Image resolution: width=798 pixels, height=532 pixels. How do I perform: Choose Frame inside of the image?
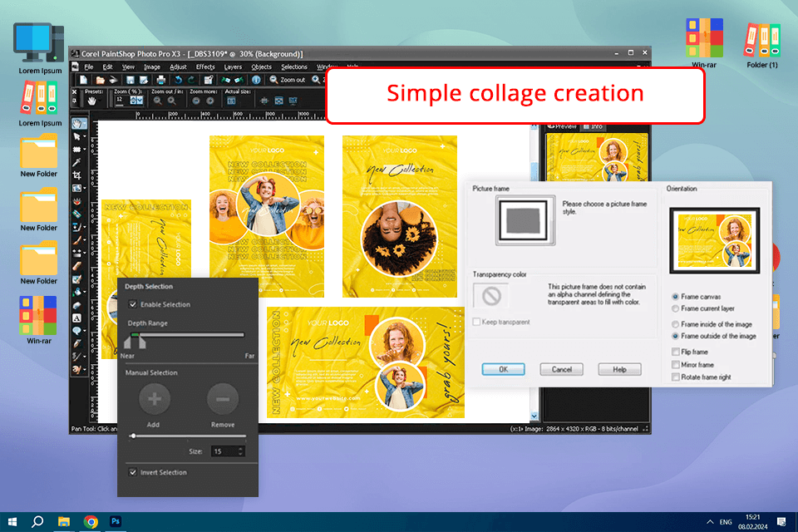point(675,324)
